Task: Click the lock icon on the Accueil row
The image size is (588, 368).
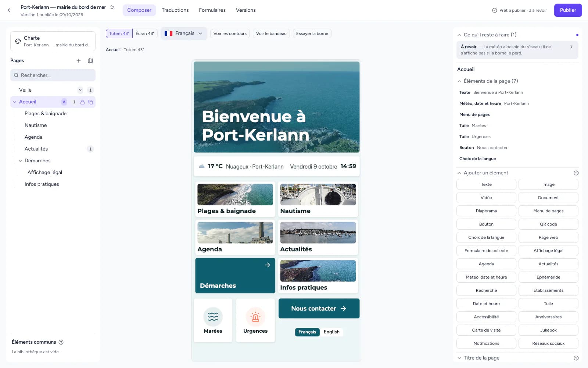Action: [x=82, y=102]
